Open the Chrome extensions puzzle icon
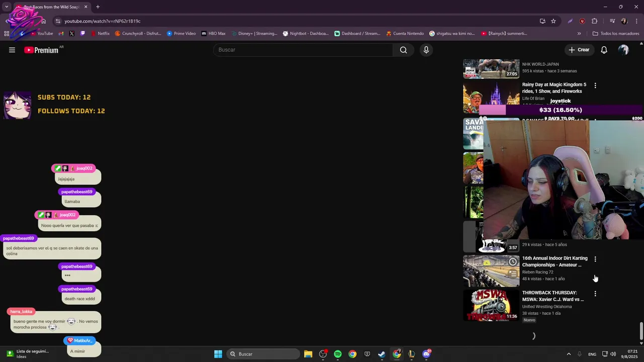 pyautogui.click(x=595, y=21)
